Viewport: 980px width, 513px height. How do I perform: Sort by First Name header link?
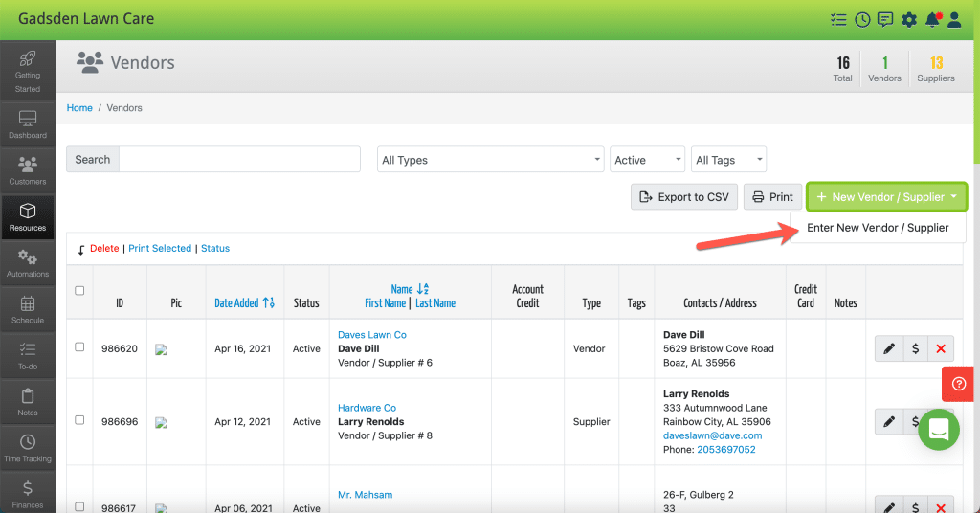385,303
